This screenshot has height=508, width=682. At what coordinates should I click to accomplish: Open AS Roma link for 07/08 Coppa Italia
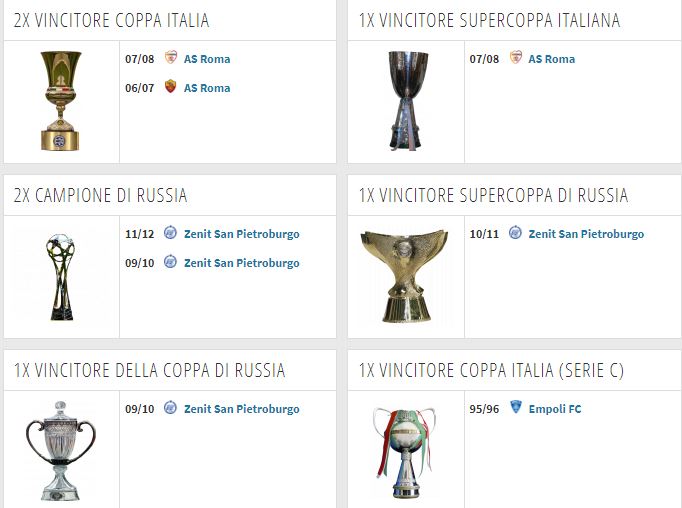tap(207, 59)
